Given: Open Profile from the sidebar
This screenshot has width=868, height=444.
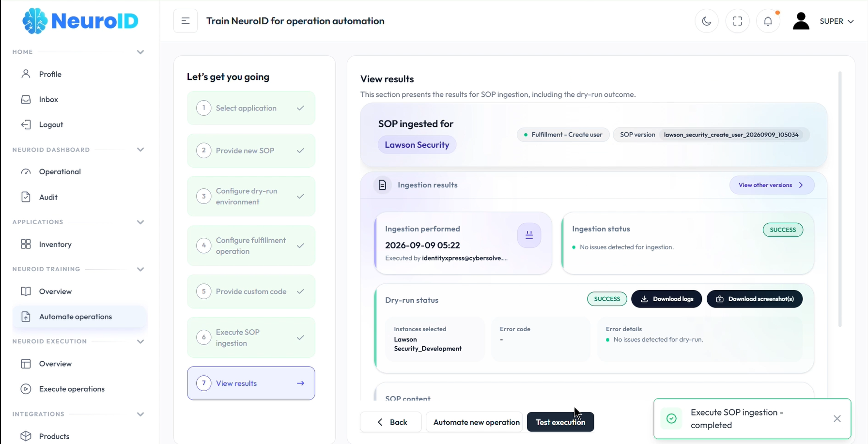Looking at the screenshot, I should pos(80,74).
